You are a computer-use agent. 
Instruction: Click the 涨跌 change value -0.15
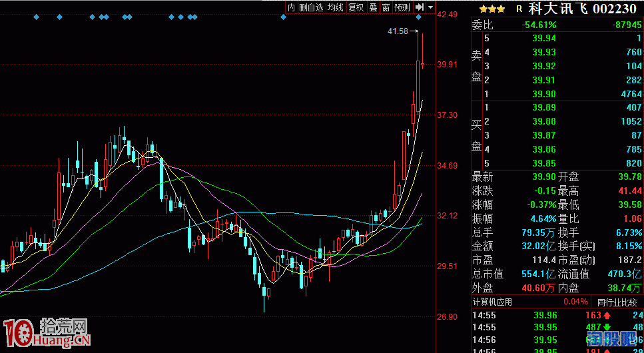[545, 191]
